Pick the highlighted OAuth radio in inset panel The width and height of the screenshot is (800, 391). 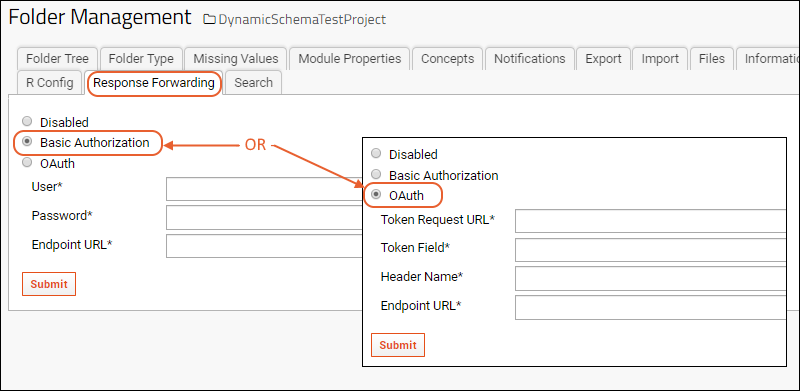pyautogui.click(x=376, y=194)
